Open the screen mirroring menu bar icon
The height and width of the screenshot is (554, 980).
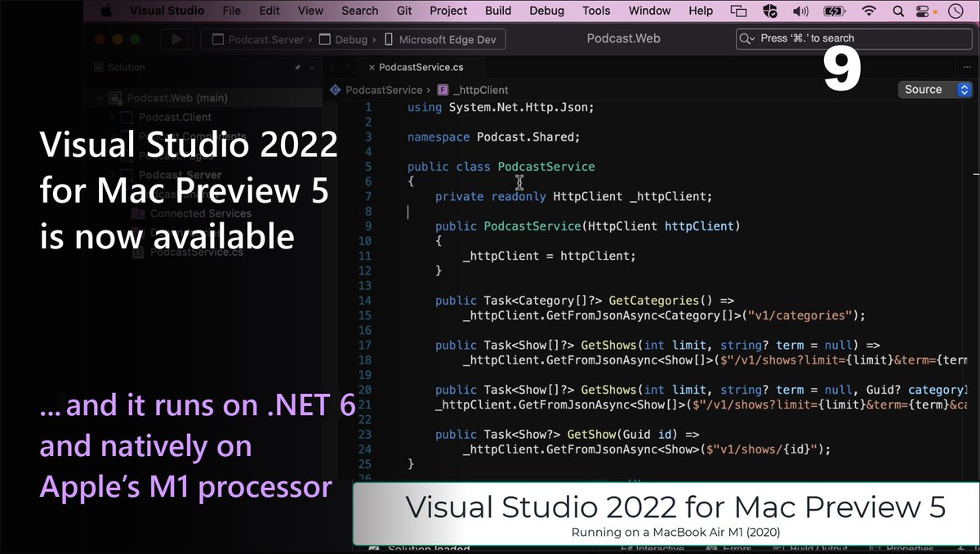(739, 11)
